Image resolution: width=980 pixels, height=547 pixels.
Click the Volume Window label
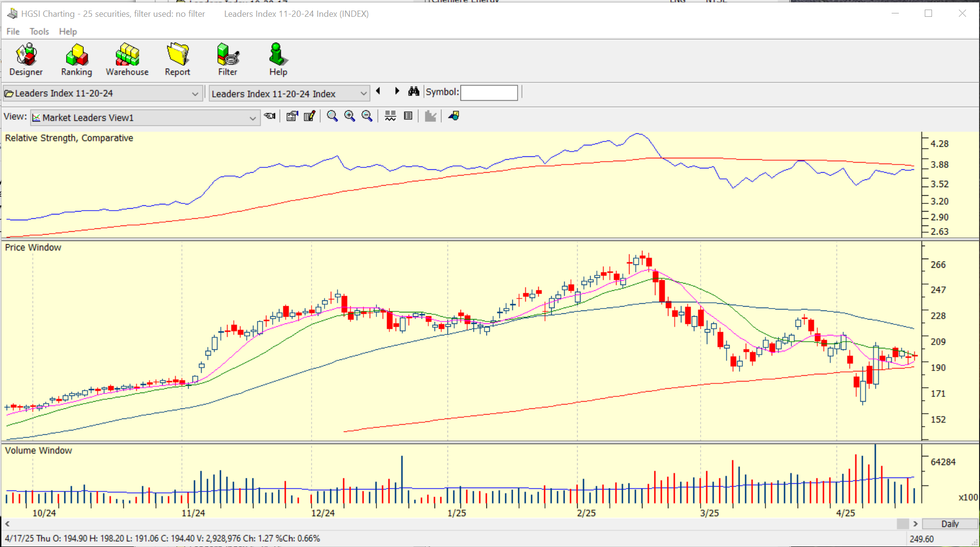38,451
